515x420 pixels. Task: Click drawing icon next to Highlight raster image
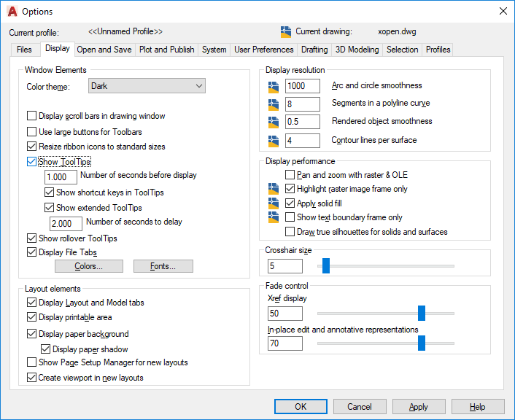tap(274, 189)
